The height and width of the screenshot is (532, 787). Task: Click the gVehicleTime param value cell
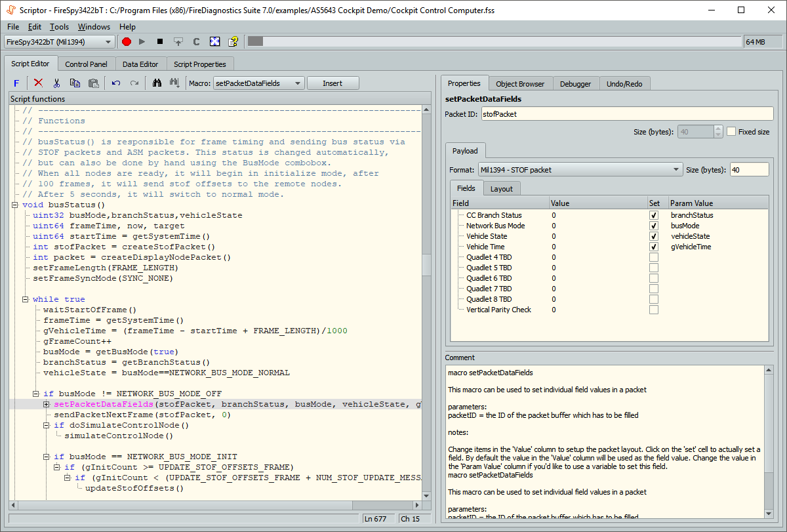[x=718, y=247]
